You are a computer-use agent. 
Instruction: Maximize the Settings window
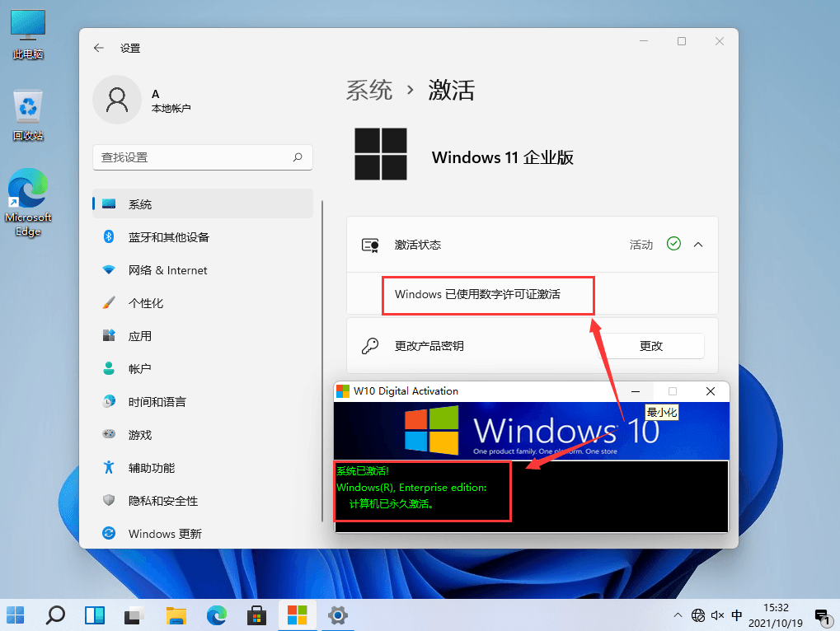682,41
